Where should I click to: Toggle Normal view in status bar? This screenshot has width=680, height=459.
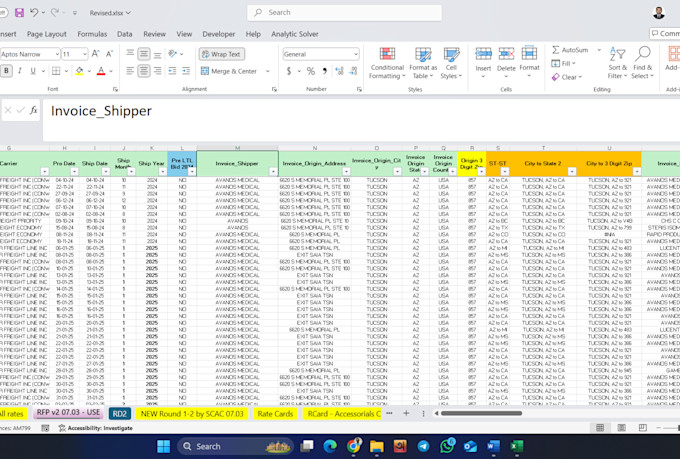point(600,428)
